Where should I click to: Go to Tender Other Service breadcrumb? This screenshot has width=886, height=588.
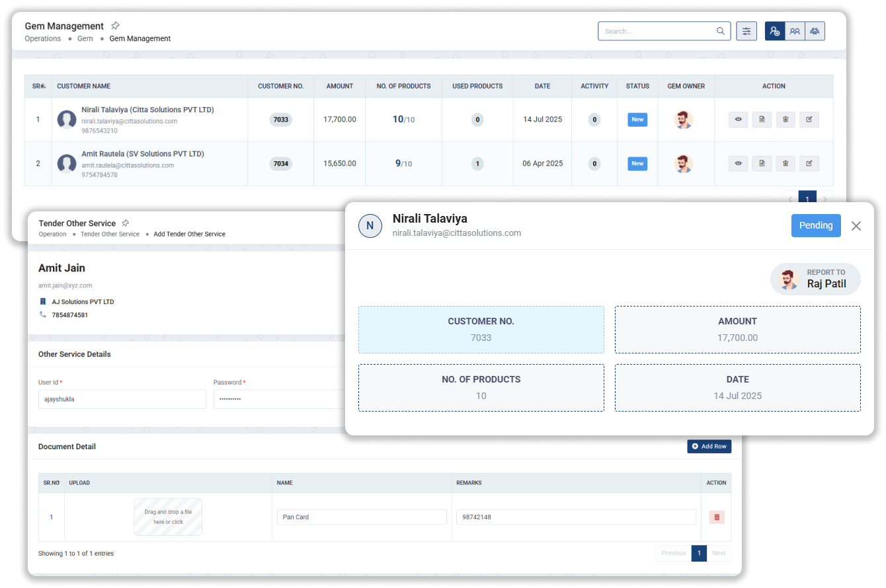[110, 234]
